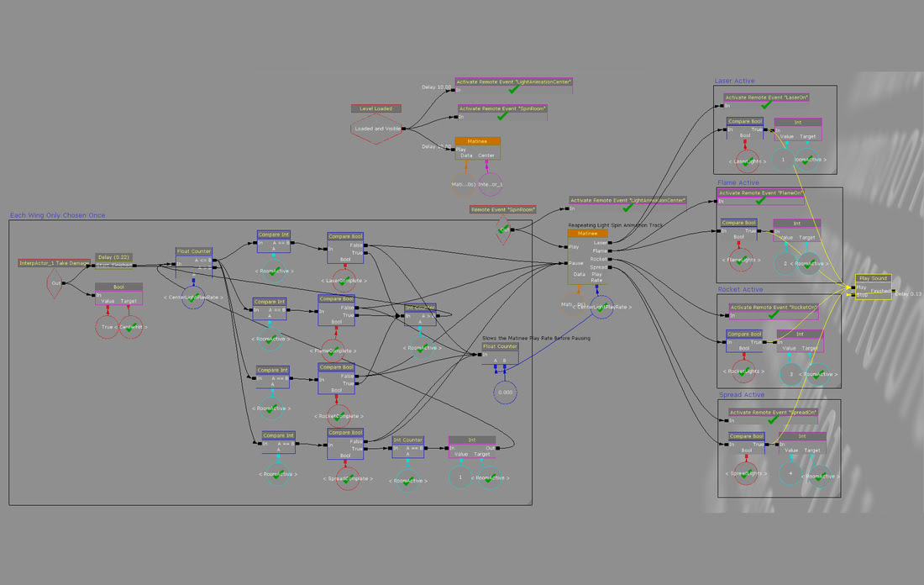Click the "Spread Active" comment label
924x585 pixels.
pyautogui.click(x=742, y=394)
